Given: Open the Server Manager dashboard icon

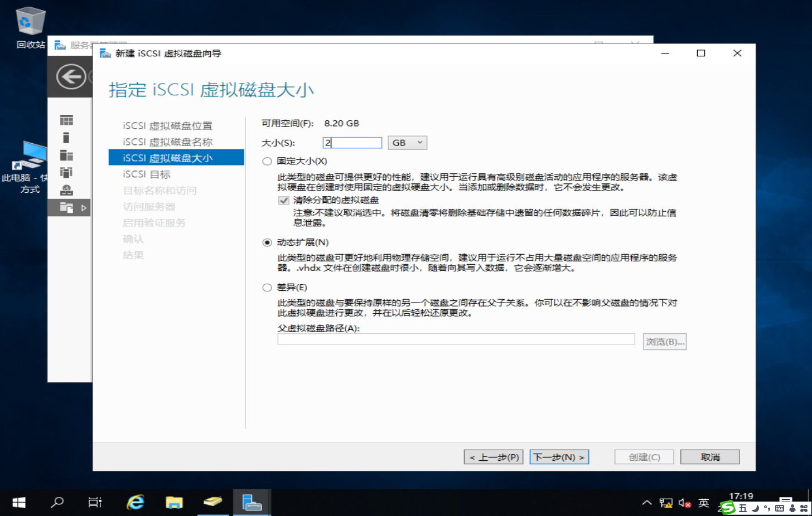Looking at the screenshot, I should [66, 120].
